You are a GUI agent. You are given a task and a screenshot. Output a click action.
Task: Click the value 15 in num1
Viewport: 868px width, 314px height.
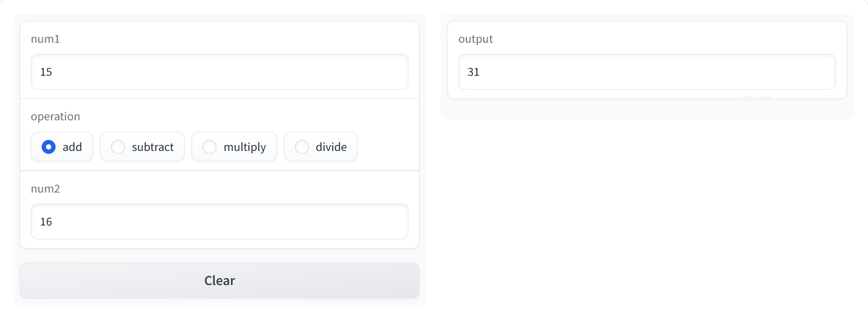tap(46, 72)
